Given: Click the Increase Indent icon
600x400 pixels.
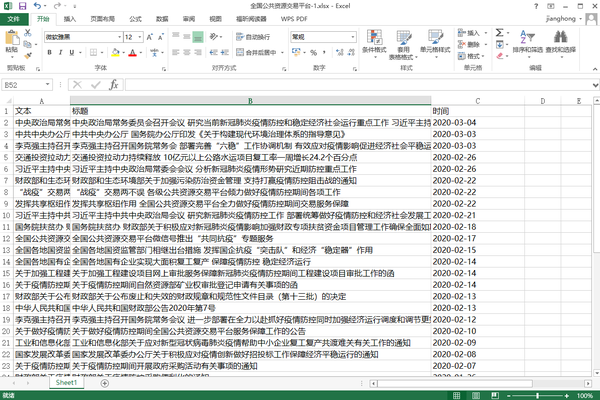Looking at the screenshot, I should point(225,52).
